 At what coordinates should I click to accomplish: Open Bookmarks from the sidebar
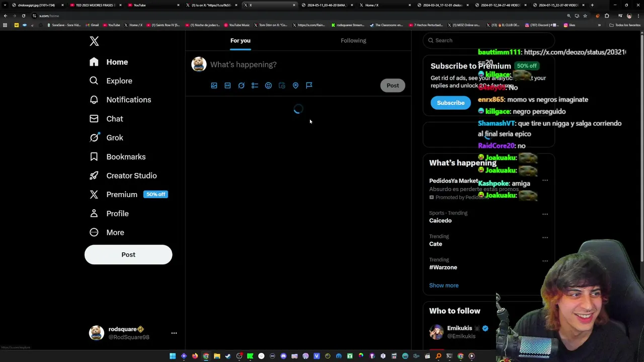coord(118,157)
